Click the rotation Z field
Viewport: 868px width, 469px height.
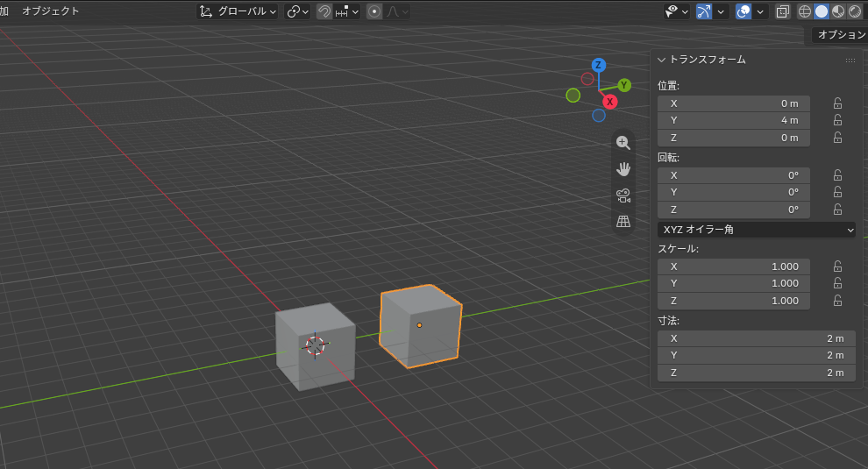(734, 210)
